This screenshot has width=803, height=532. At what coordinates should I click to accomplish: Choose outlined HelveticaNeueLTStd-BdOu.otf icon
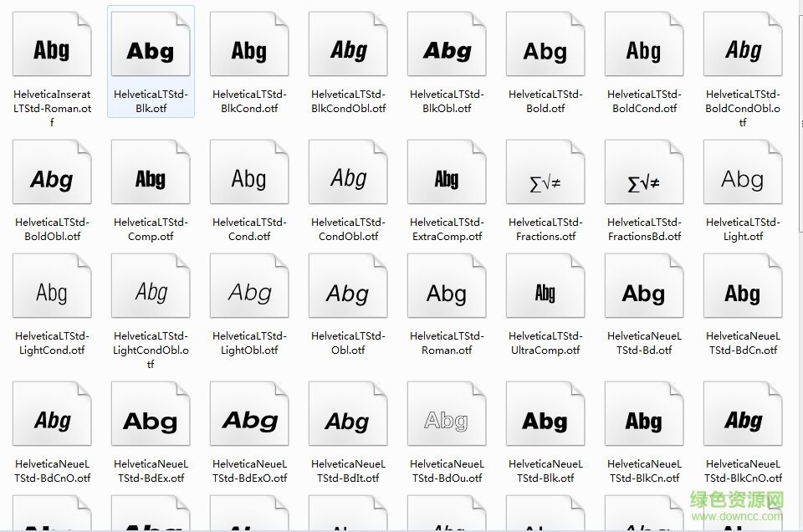click(447, 414)
